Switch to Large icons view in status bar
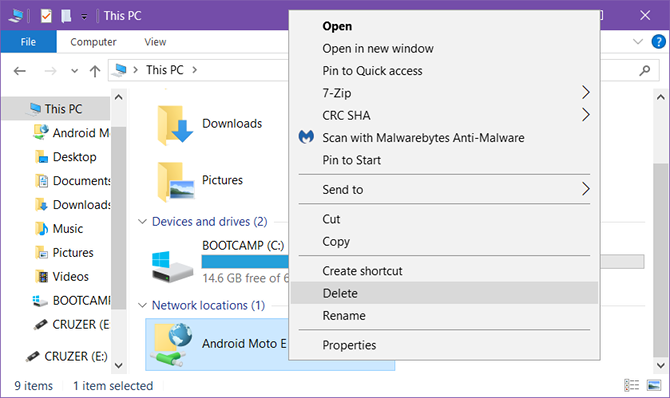Screen dimensions: 670x398 [x=654, y=385]
